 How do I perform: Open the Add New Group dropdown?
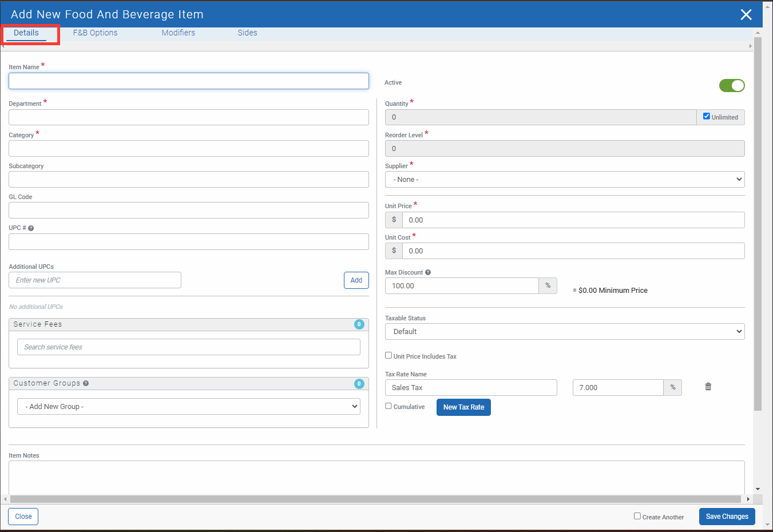coord(188,407)
